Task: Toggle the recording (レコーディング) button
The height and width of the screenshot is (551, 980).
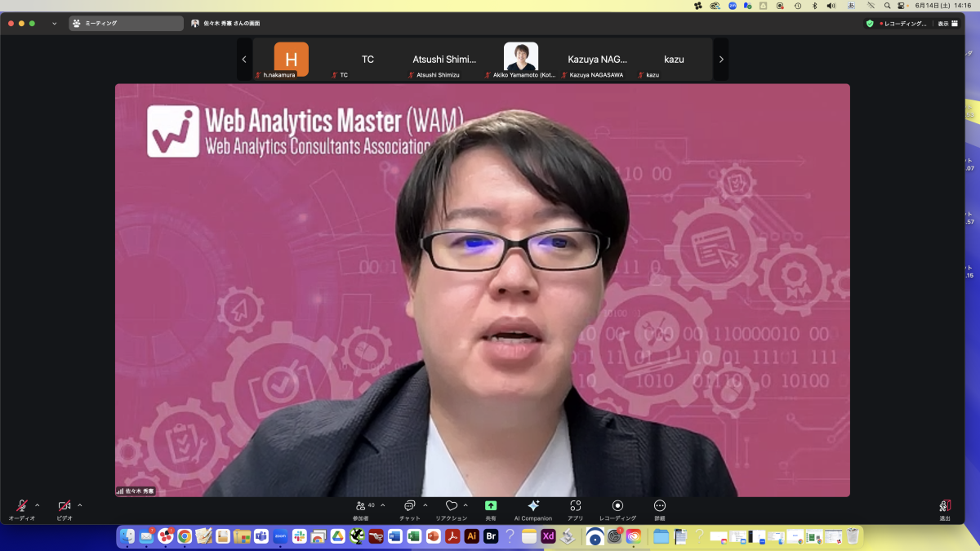Action: (x=617, y=506)
